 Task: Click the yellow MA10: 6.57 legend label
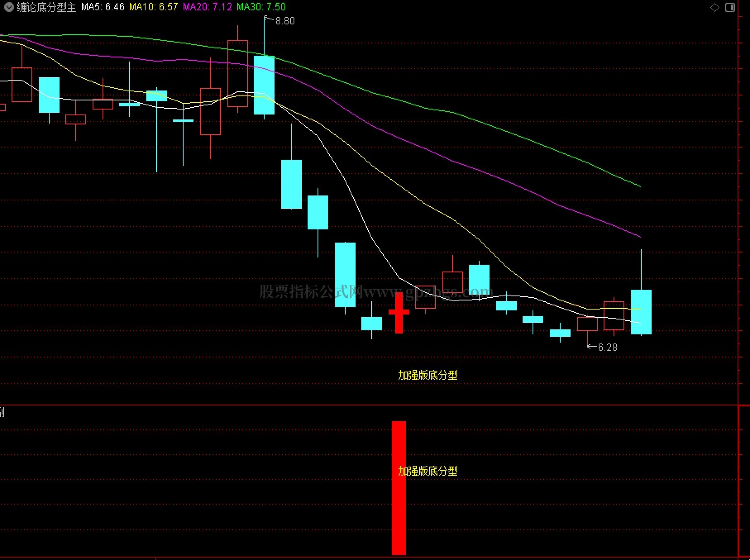pos(153,7)
